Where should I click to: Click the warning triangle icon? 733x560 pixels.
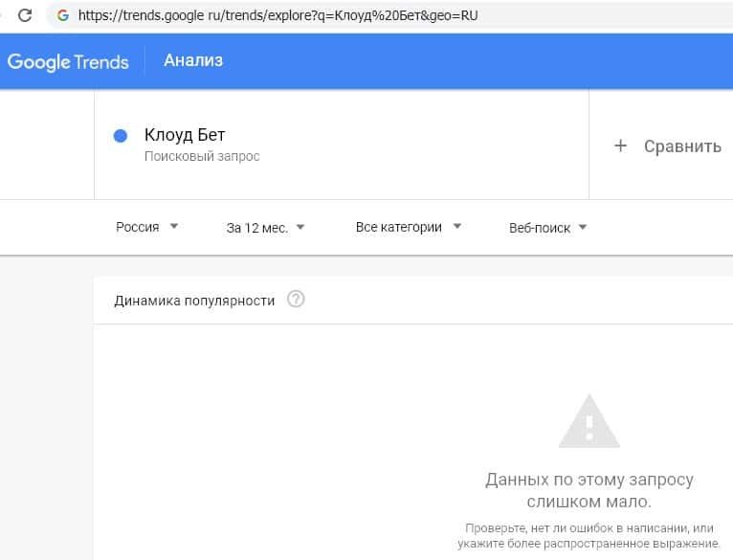[589, 421]
